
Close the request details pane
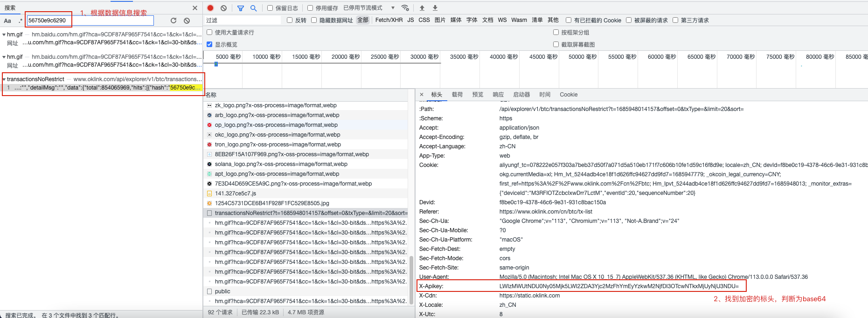point(422,95)
